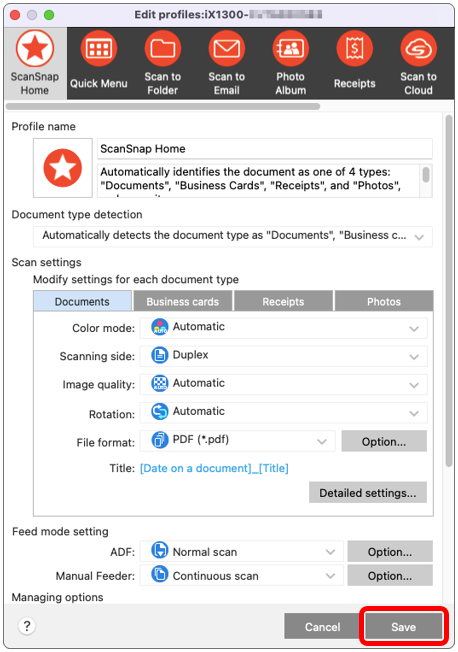Save the edited profile
Image resolution: width=458 pixels, height=652 pixels.
[404, 627]
